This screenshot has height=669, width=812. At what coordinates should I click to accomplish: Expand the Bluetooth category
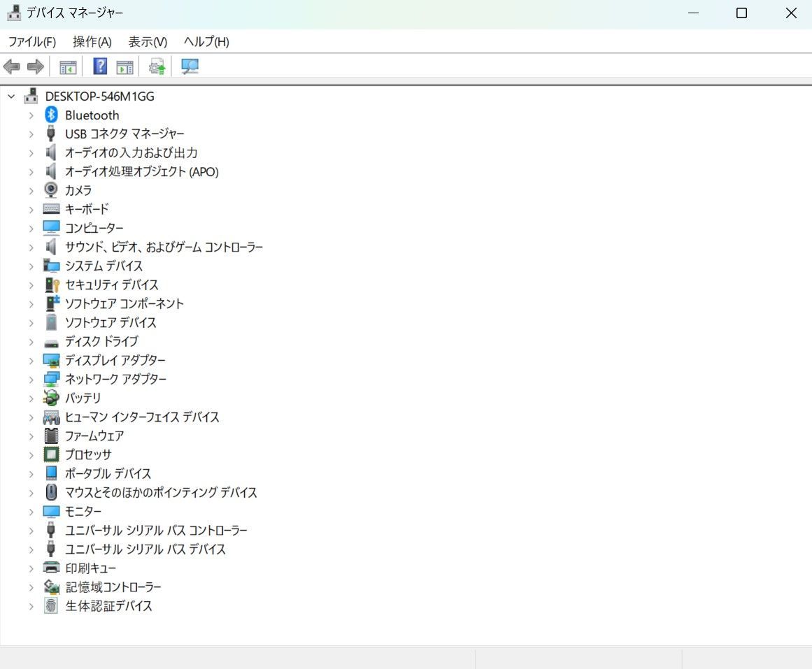coord(31,115)
